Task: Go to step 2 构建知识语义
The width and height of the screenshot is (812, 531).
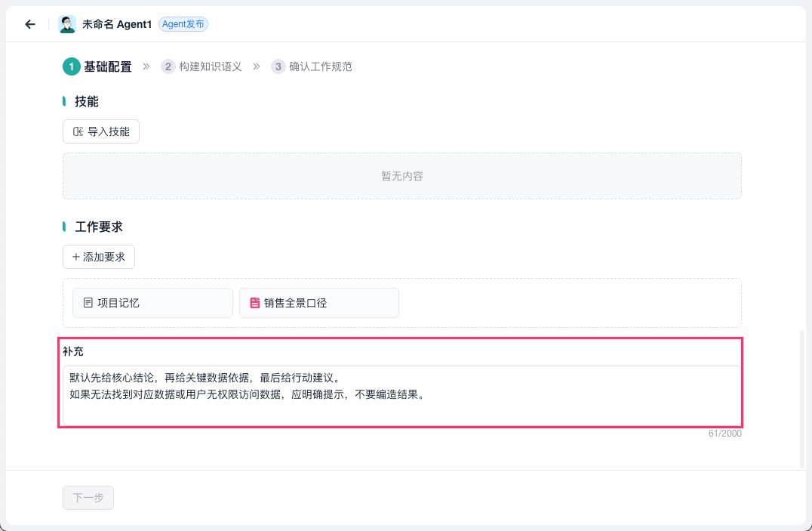Action: click(201, 66)
